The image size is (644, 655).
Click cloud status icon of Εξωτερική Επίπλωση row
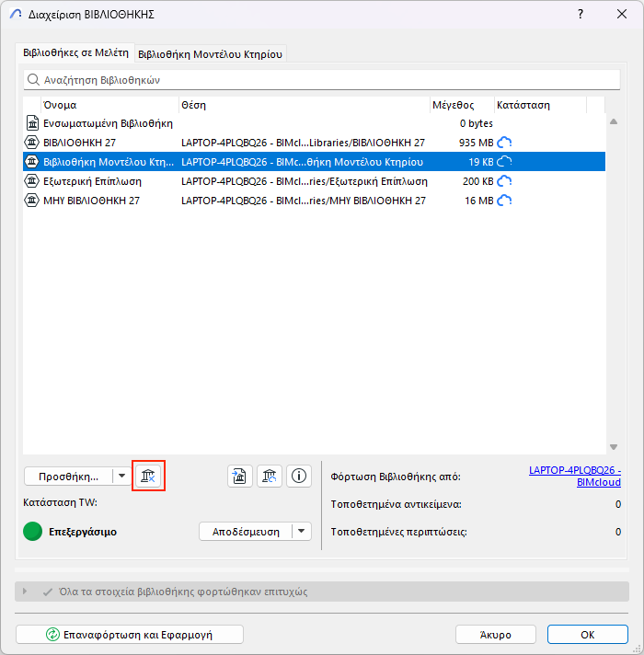pyautogui.click(x=504, y=181)
